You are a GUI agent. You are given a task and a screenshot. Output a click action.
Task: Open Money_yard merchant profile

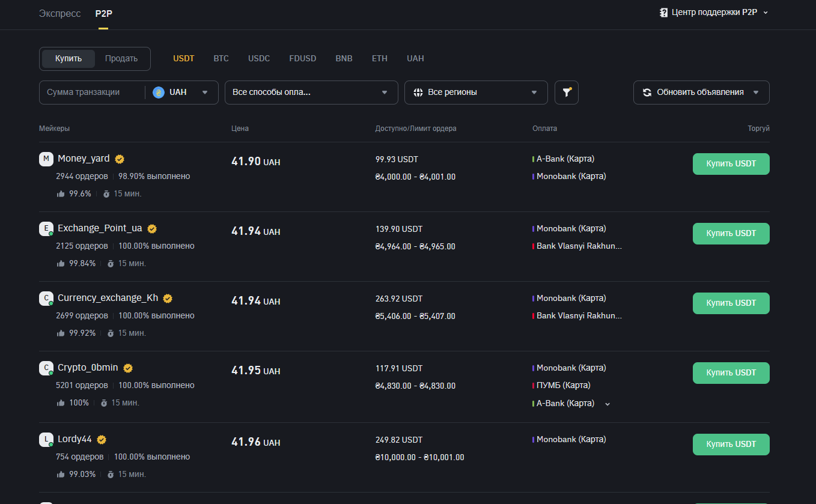84,159
